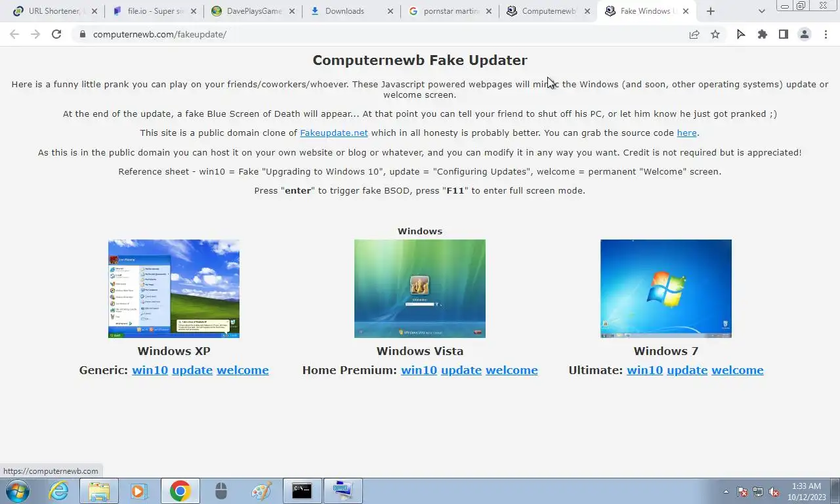This screenshot has height=504, width=840.
Task: Open a new browser tab
Action: pyautogui.click(x=710, y=11)
